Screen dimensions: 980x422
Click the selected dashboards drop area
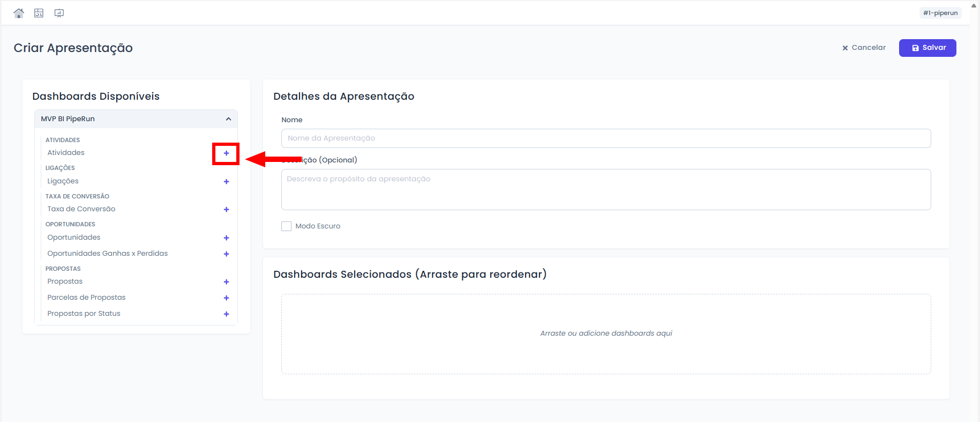605,334
